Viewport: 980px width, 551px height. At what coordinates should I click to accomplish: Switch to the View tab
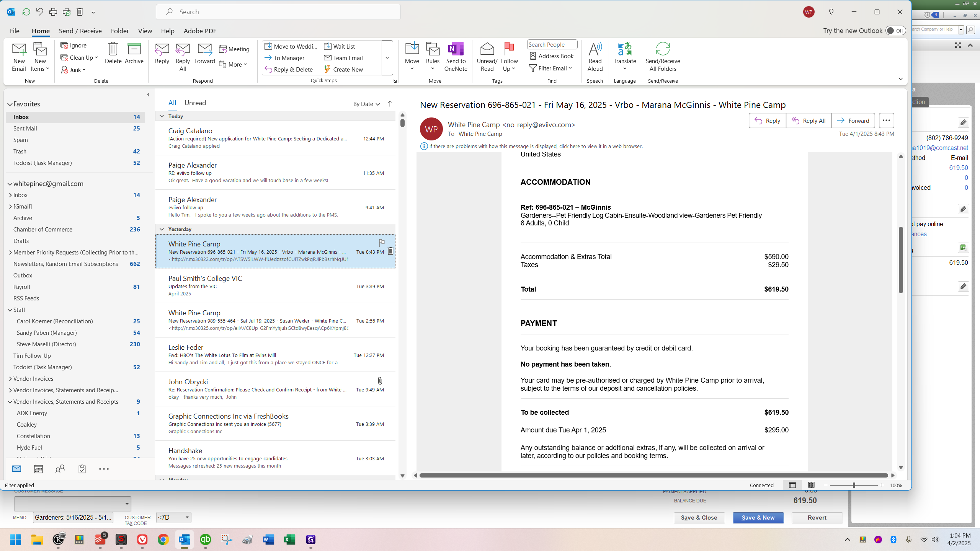pos(145,31)
